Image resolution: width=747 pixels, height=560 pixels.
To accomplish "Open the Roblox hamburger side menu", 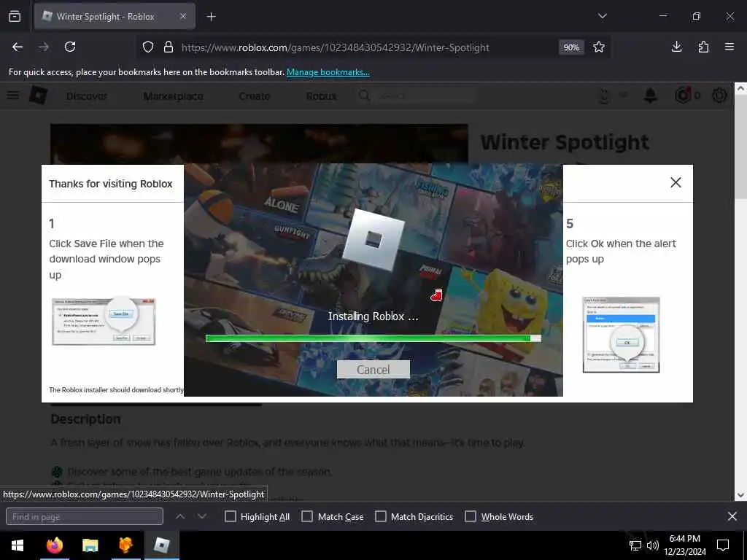I will pyautogui.click(x=13, y=96).
